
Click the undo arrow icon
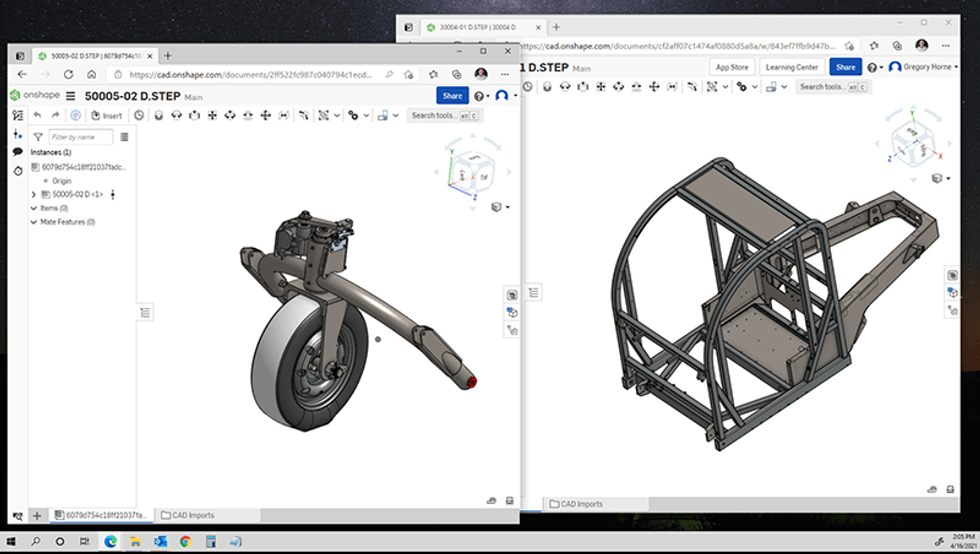pos(37,115)
